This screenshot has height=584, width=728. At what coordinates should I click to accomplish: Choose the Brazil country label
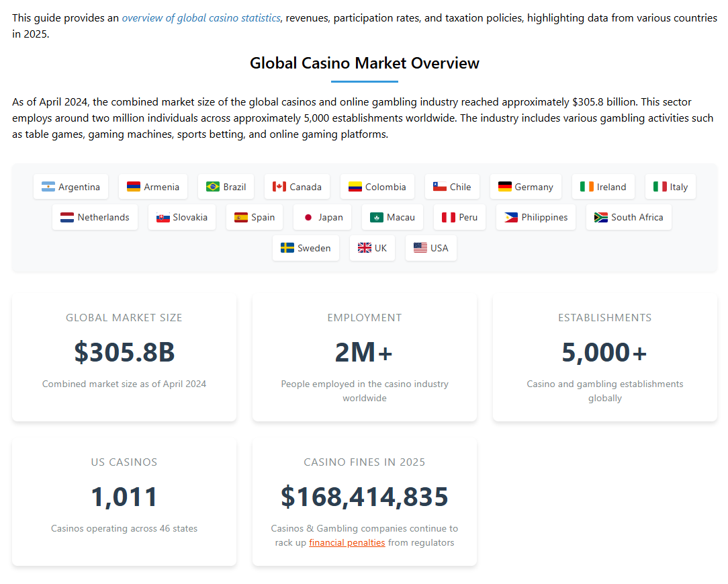coord(234,187)
